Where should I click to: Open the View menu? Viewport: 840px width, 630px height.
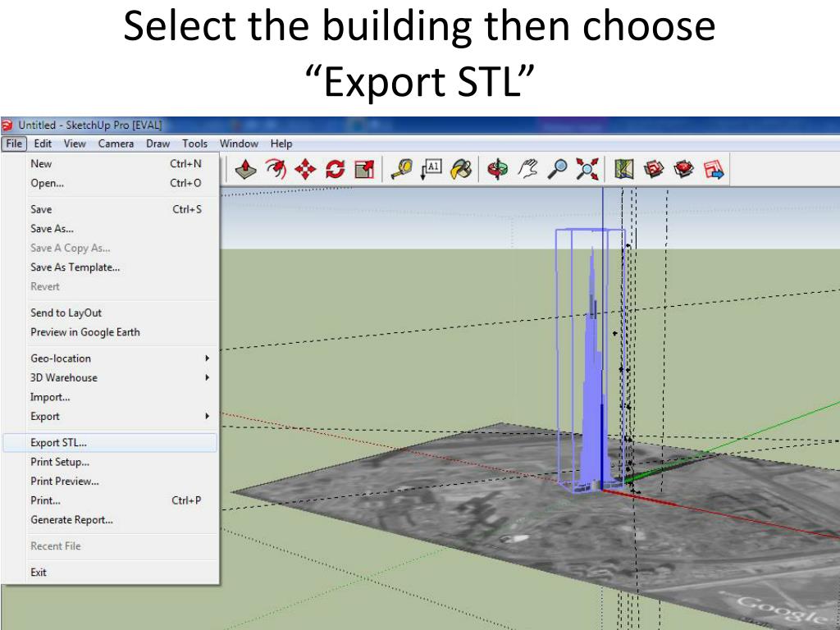pos(75,144)
